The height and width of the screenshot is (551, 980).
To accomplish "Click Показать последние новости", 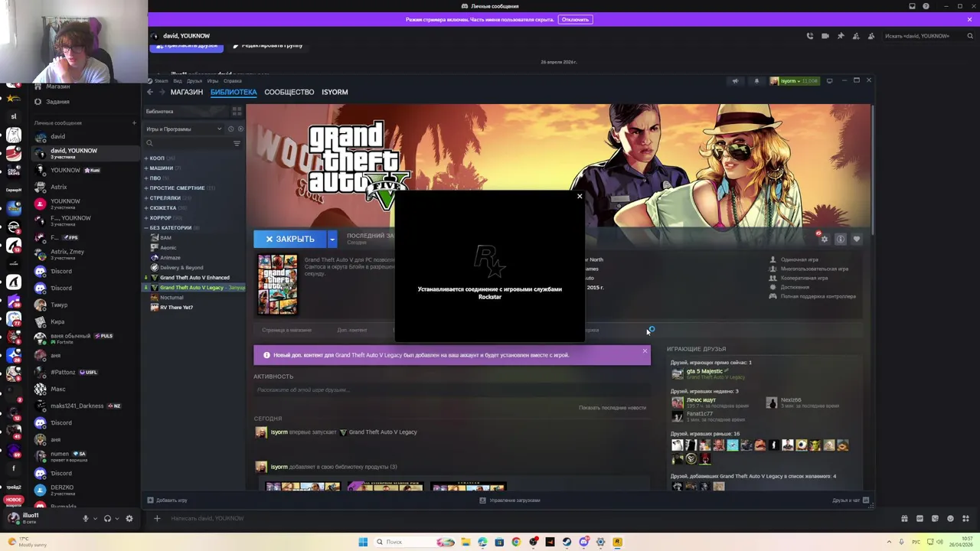I will tap(612, 408).
